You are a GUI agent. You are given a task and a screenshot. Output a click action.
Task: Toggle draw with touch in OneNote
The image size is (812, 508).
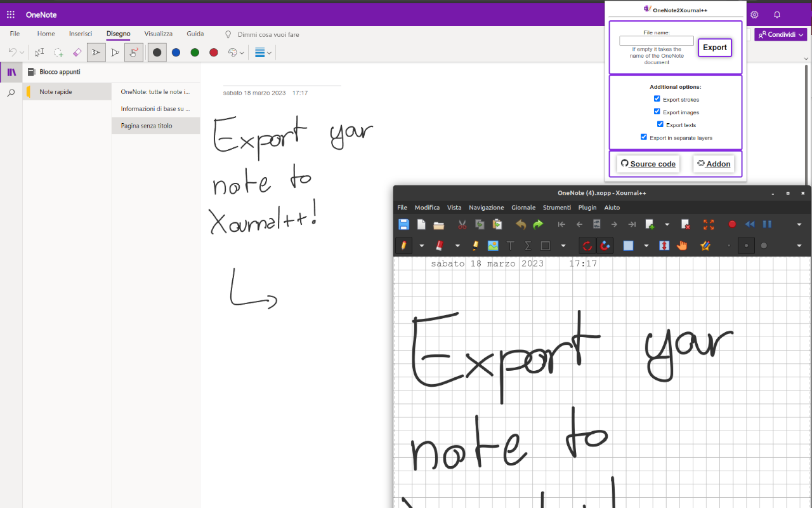(x=134, y=53)
